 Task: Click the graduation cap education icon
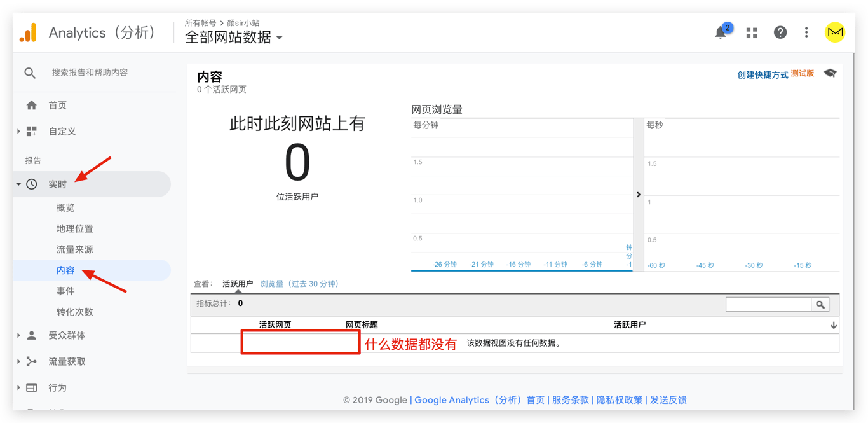coord(830,73)
